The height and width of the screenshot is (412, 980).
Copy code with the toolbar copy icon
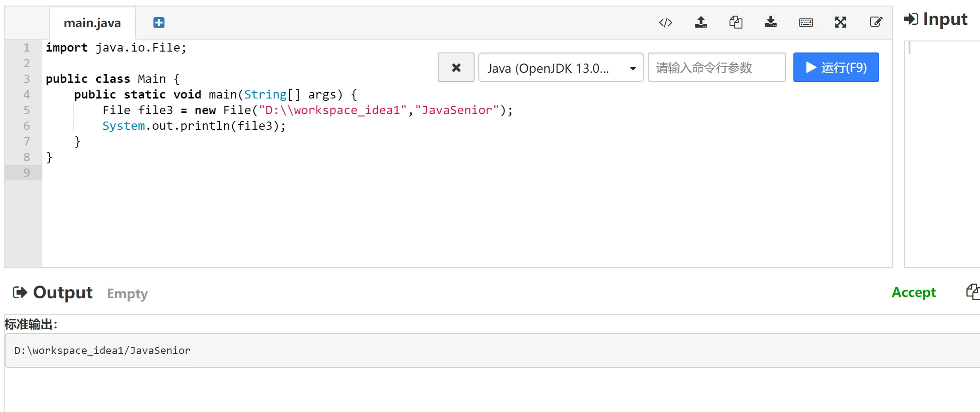[736, 22]
